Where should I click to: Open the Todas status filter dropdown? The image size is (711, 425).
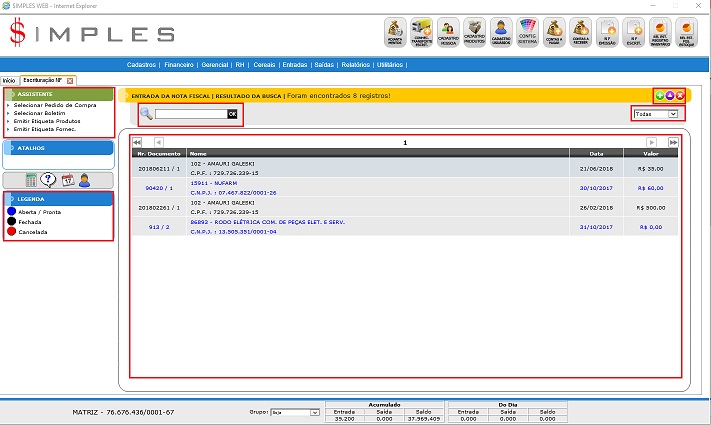coord(655,114)
